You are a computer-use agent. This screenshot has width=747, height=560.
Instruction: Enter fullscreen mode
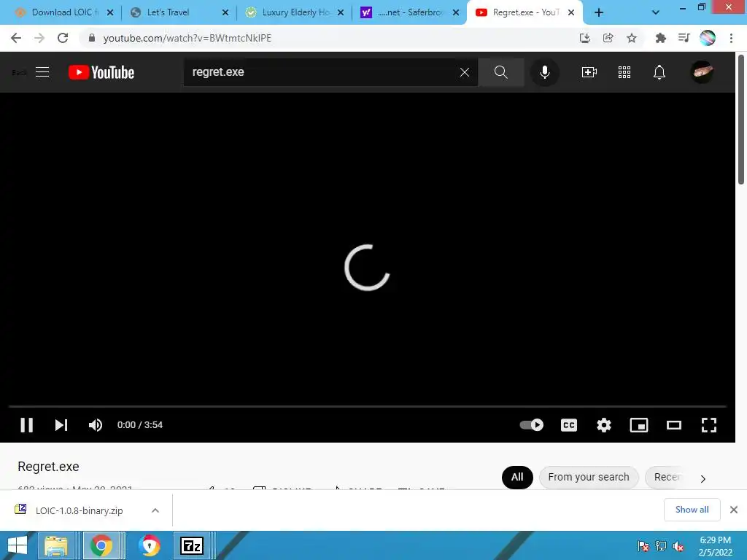coord(709,425)
